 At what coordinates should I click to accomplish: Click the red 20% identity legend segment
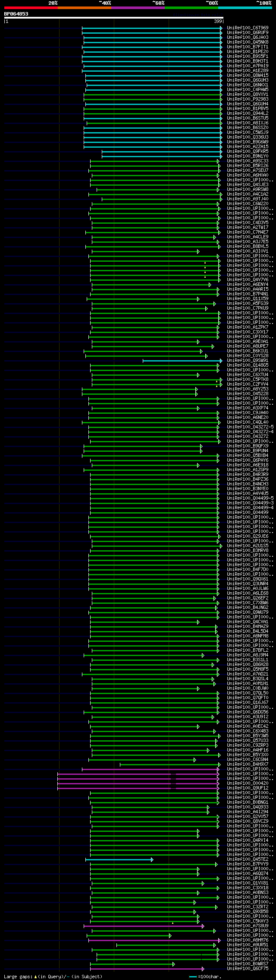click(31, 8)
